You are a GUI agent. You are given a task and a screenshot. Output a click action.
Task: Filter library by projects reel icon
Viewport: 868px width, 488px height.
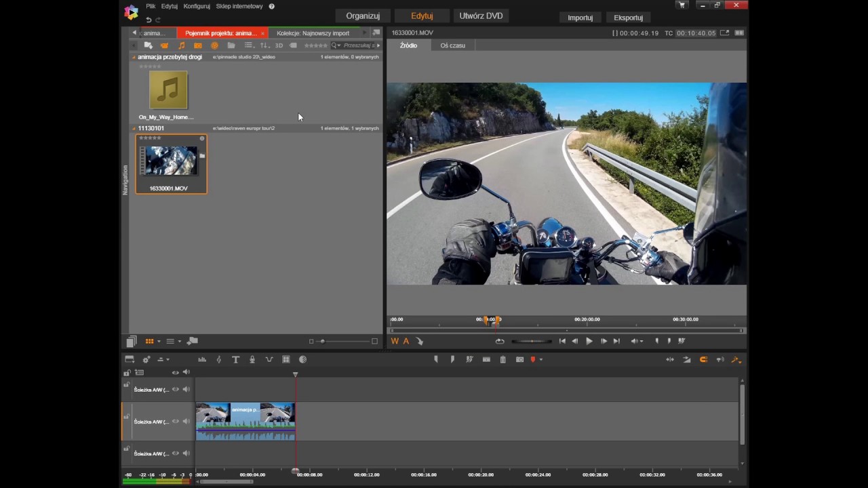click(214, 45)
